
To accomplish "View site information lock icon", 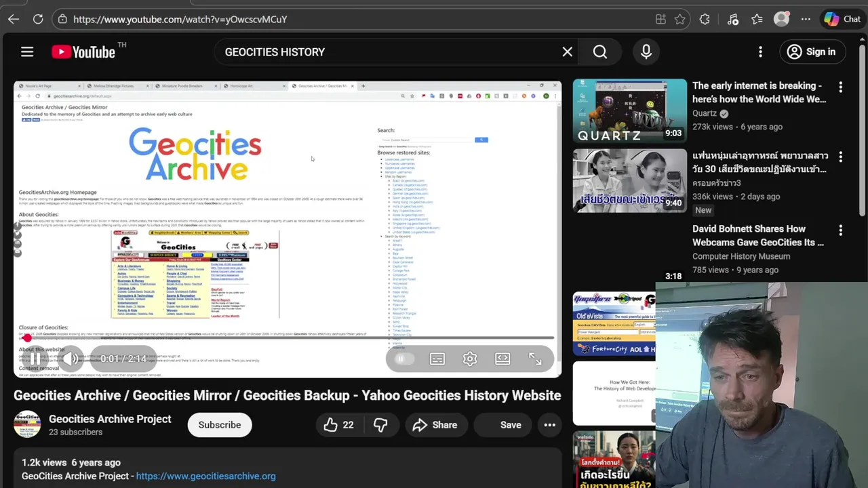I will [x=62, y=19].
